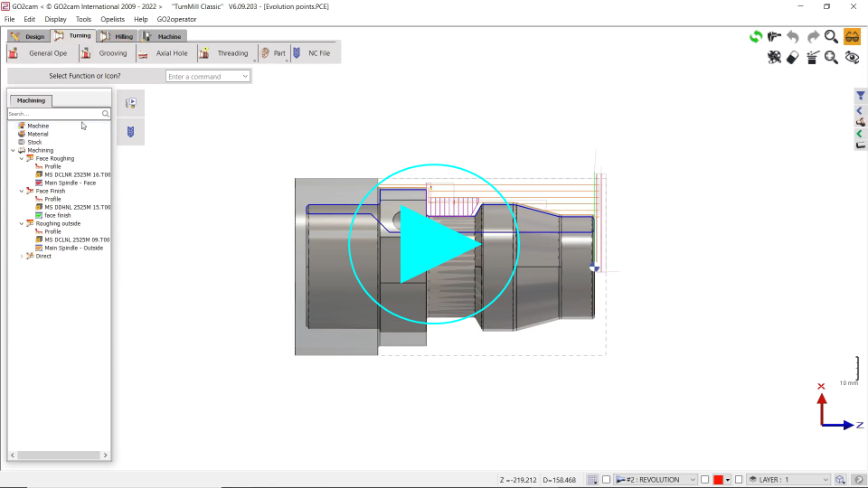
Task: Click the eraser icon in top-right toolbar
Action: [793, 57]
